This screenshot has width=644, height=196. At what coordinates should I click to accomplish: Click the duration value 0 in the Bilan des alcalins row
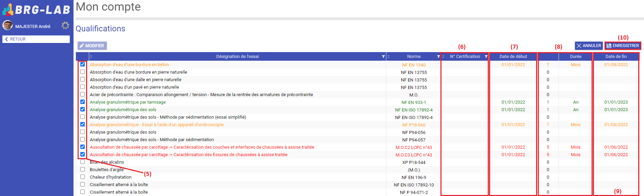[x=548, y=162]
